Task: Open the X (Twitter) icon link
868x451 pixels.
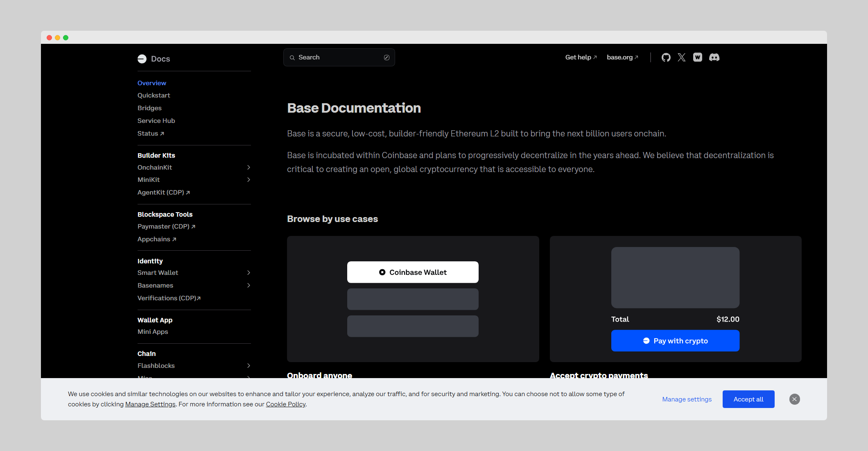Action: tap(682, 57)
